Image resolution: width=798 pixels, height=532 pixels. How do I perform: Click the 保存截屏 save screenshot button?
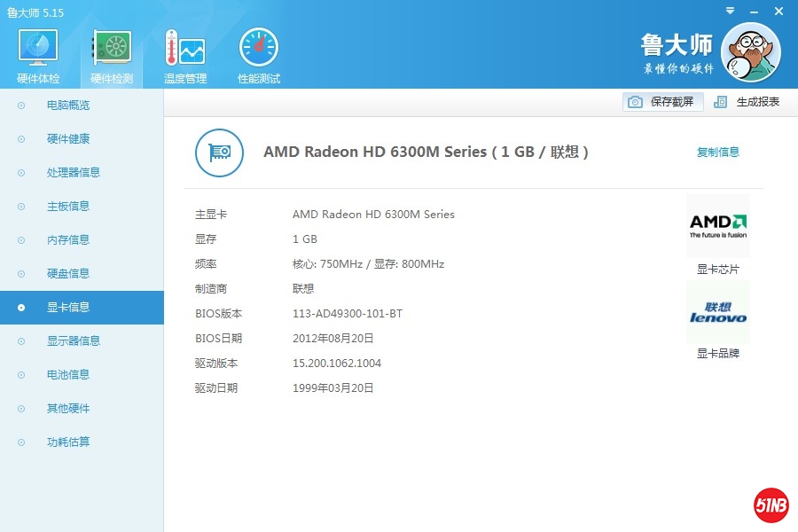coord(662,102)
